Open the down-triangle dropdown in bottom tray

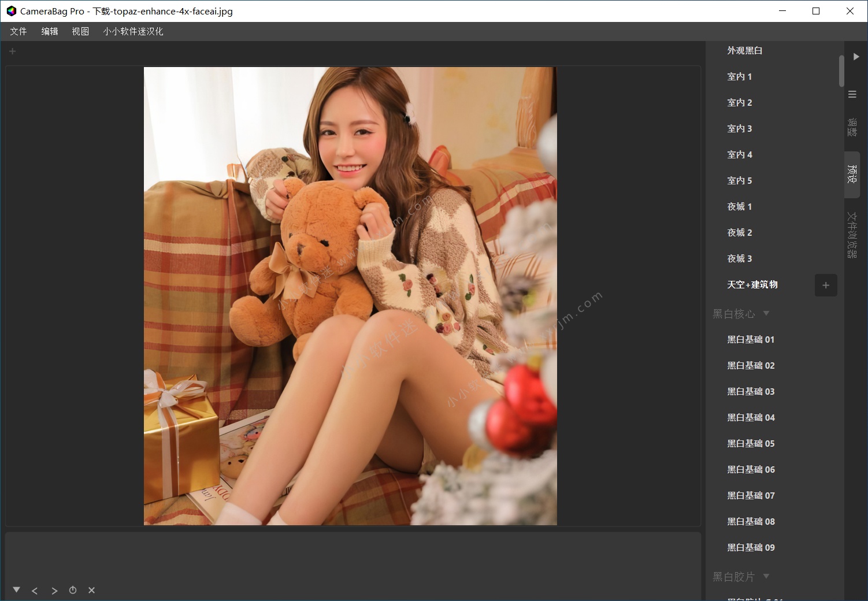[16, 590]
